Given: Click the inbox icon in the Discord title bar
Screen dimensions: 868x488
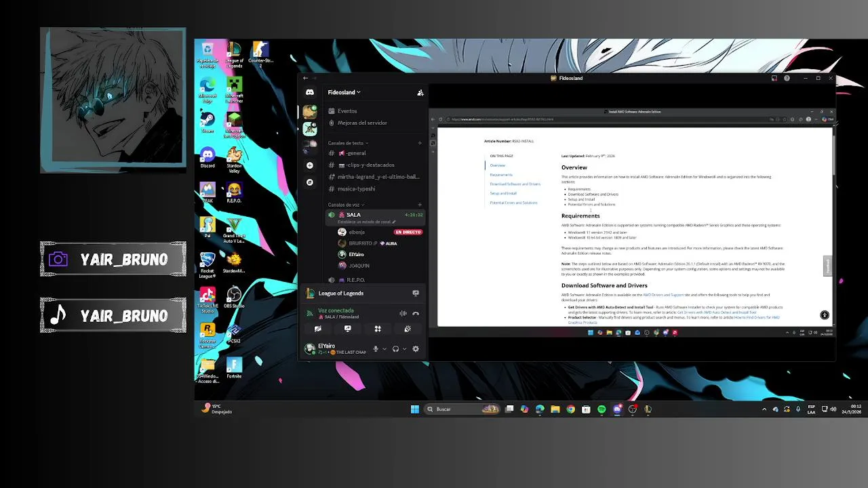Looking at the screenshot, I should pyautogui.click(x=774, y=78).
